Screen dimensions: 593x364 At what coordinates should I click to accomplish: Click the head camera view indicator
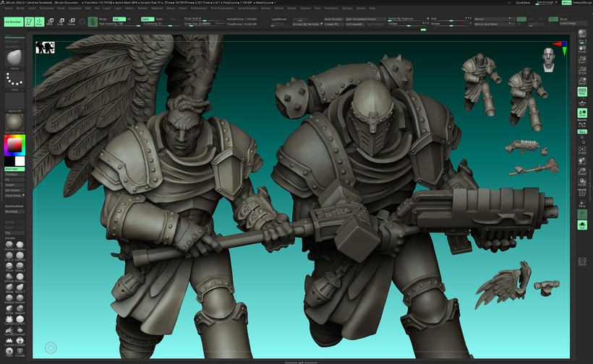pos(548,59)
